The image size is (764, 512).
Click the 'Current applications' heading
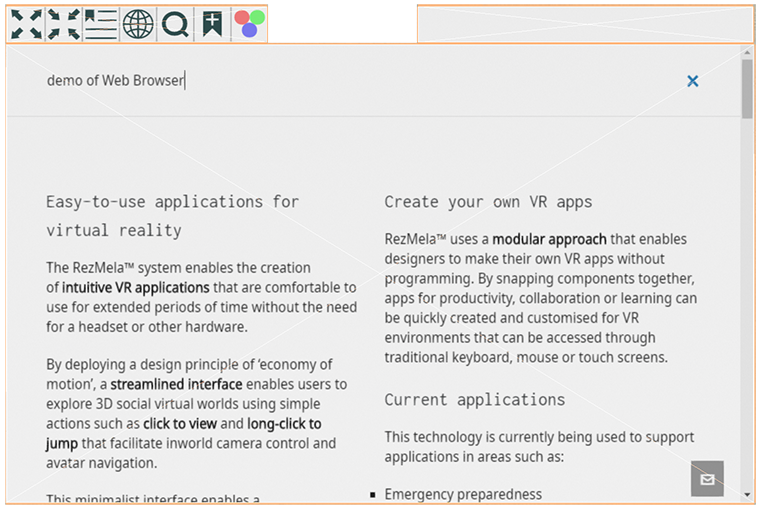point(474,400)
